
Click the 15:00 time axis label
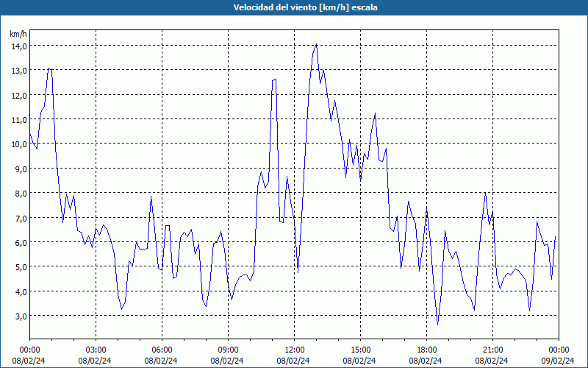click(x=361, y=350)
